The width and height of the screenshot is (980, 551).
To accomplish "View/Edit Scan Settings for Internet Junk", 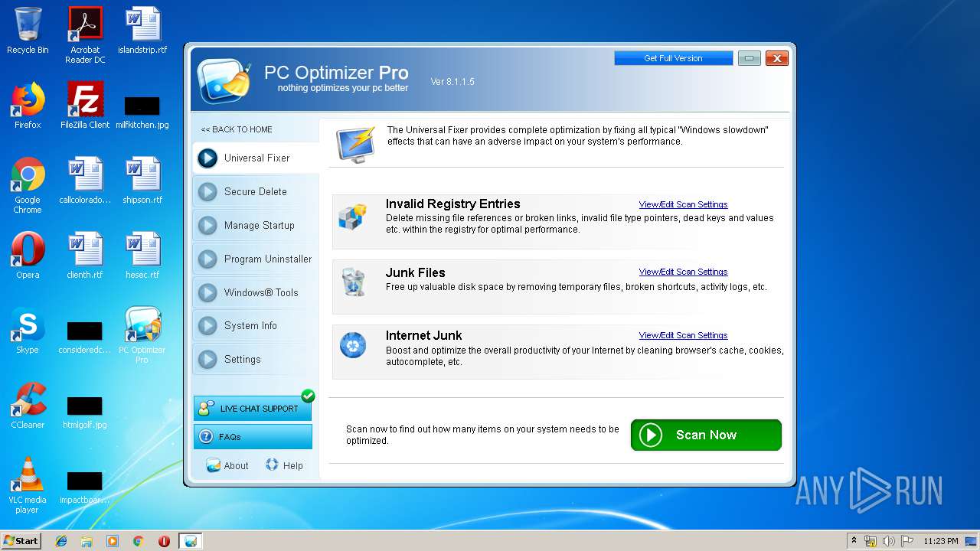I will click(x=683, y=335).
